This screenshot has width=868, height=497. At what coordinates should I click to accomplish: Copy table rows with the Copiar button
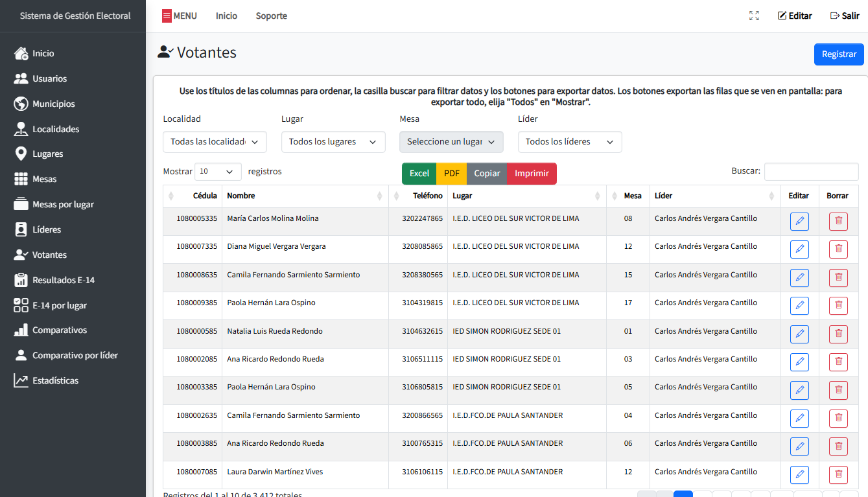pyautogui.click(x=487, y=174)
